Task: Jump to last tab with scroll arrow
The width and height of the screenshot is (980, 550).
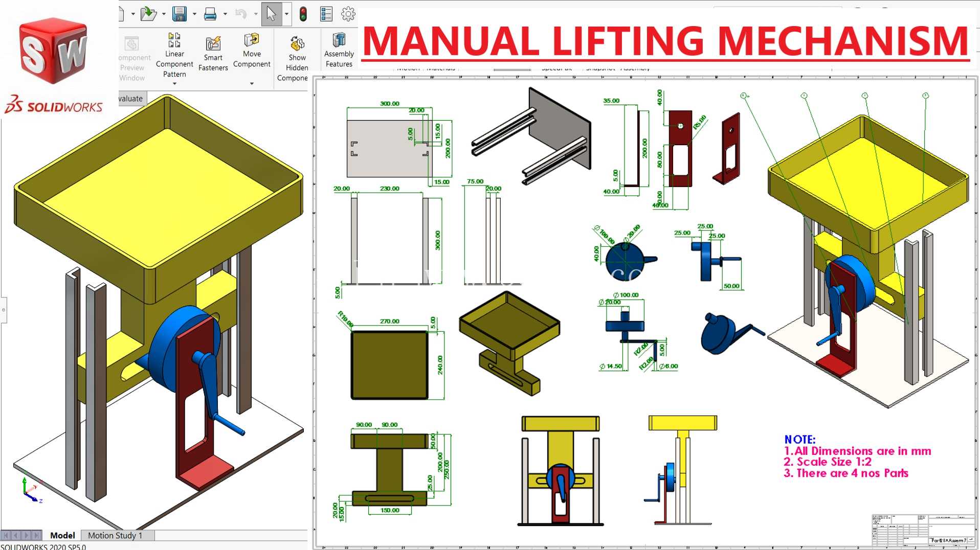Action: click(x=36, y=535)
